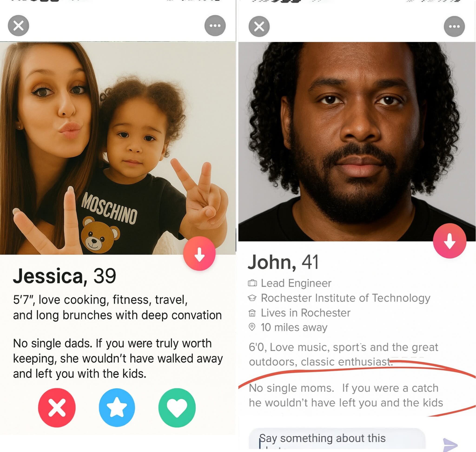Click the graduation cap icon by Rochester Institute
Viewport: 476px width, 452px height.
tap(252, 298)
